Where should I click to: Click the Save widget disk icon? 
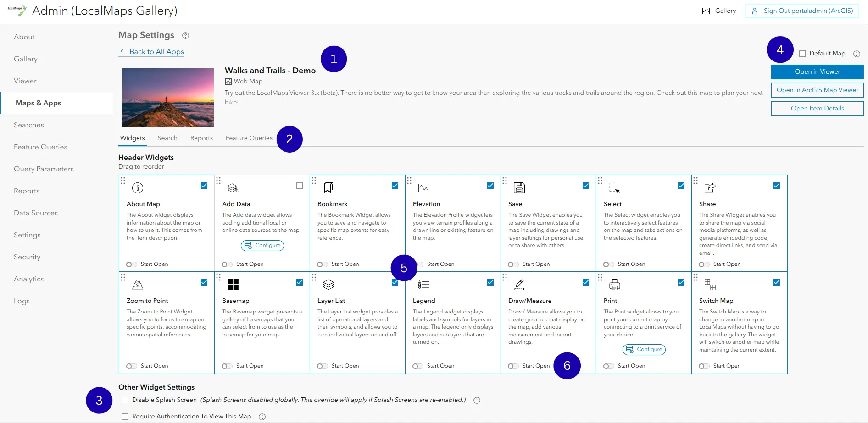click(519, 187)
